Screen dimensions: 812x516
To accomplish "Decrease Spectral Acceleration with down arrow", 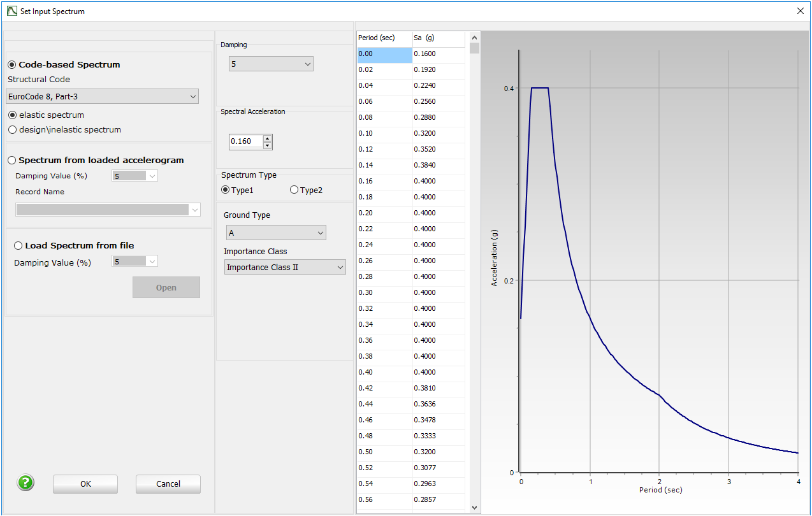I will coord(268,145).
